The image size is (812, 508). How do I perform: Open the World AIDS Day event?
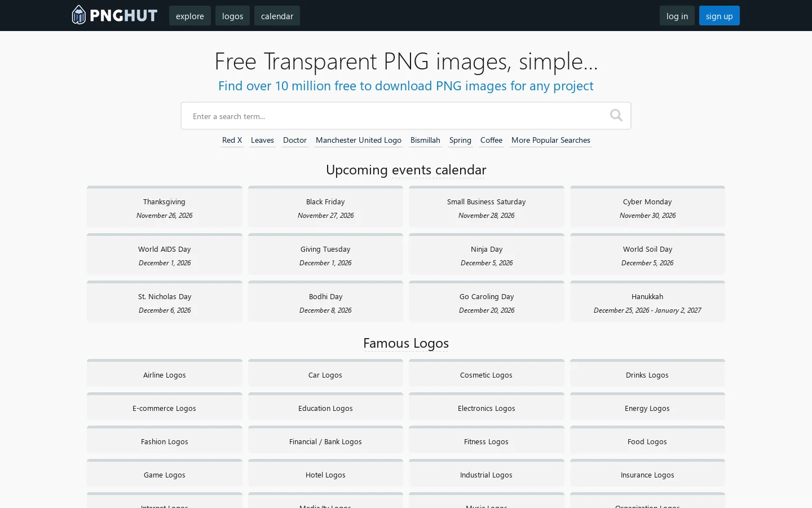[165, 254]
